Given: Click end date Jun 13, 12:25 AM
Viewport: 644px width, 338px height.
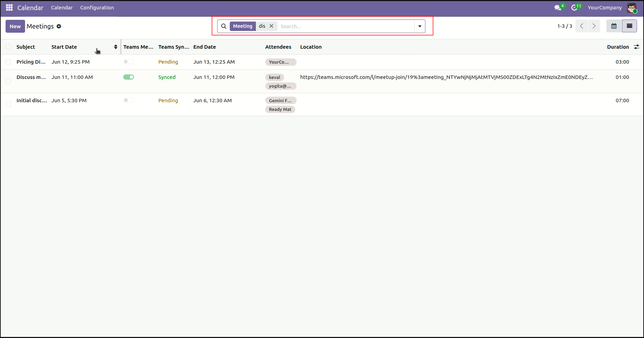Looking at the screenshot, I should 214,62.
